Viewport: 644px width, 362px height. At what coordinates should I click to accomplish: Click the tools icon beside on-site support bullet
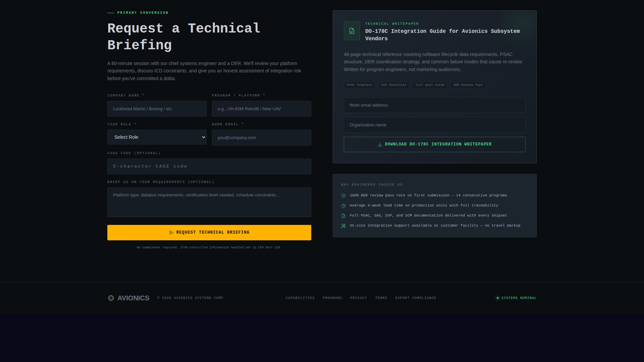pyautogui.click(x=343, y=226)
